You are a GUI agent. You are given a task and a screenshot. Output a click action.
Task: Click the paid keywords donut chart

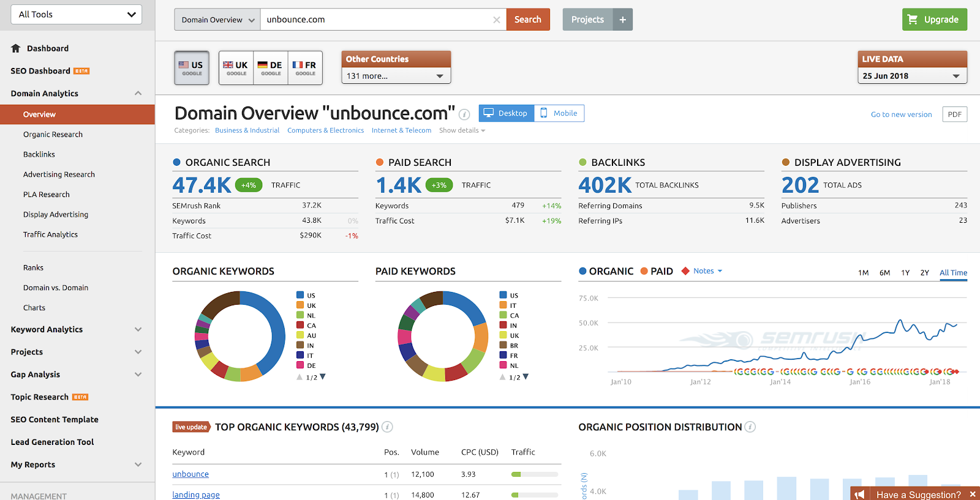pyautogui.click(x=443, y=336)
